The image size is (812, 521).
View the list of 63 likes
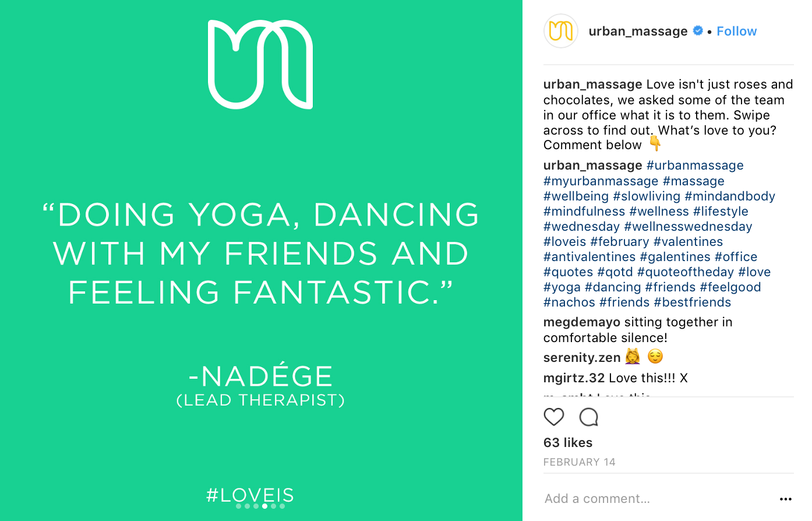[x=567, y=443]
